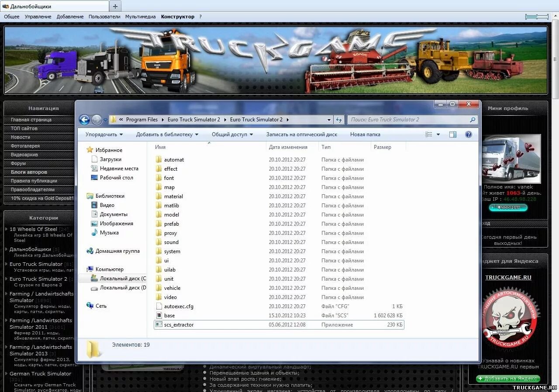
Task: Open the Добавить в библиотеку dropdown
Action: [x=167, y=134]
